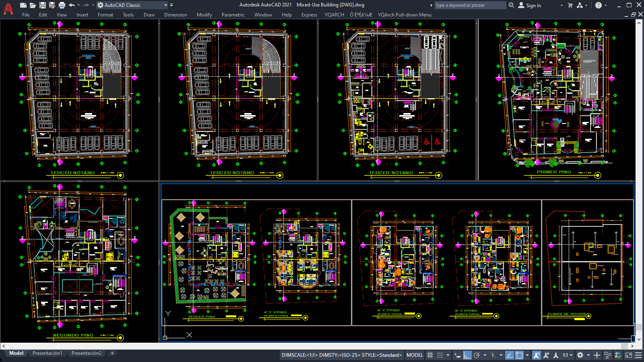Click the Help question mark icon

coord(599,5)
